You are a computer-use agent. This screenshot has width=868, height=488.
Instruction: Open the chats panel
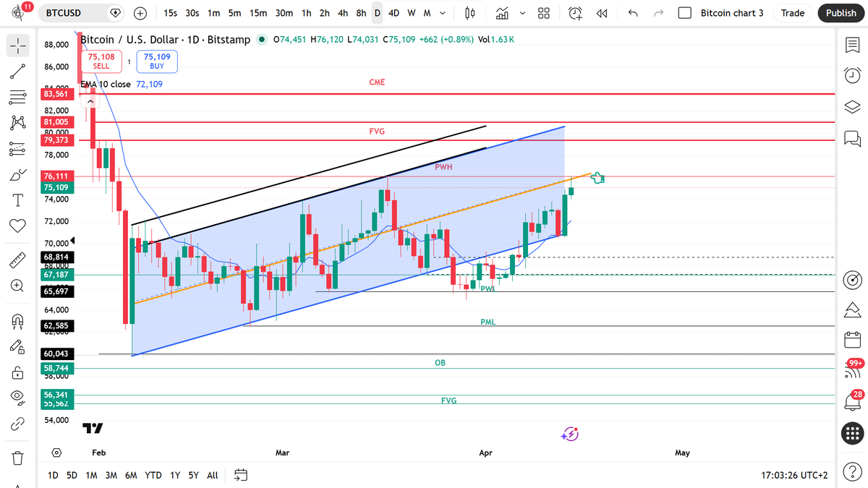point(852,137)
